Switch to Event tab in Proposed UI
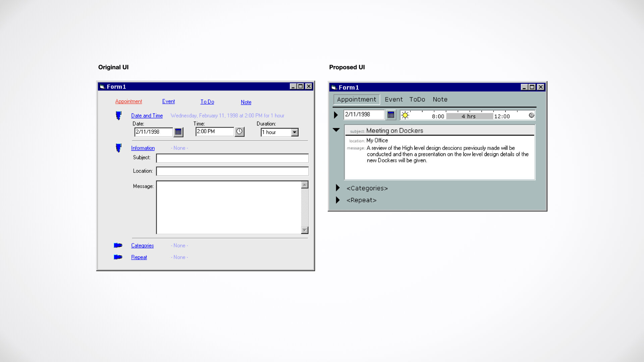644x362 pixels. [x=393, y=100]
